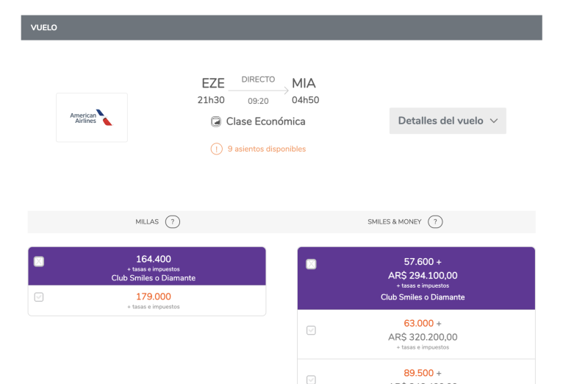Click the Club Smiles o Diamante miles banner
The width and height of the screenshot is (588, 384).
pyautogui.click(x=147, y=266)
